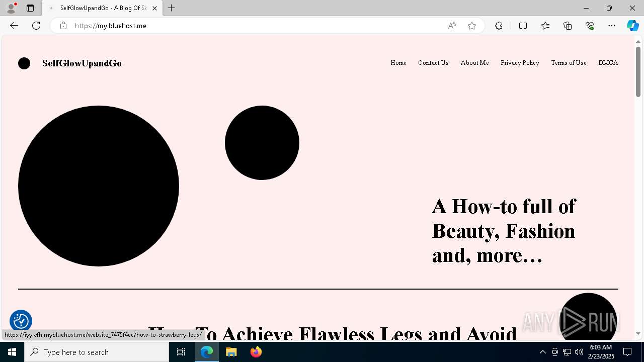Show hidden system tray icons
Image resolution: width=644 pixels, height=362 pixels.
542,352
